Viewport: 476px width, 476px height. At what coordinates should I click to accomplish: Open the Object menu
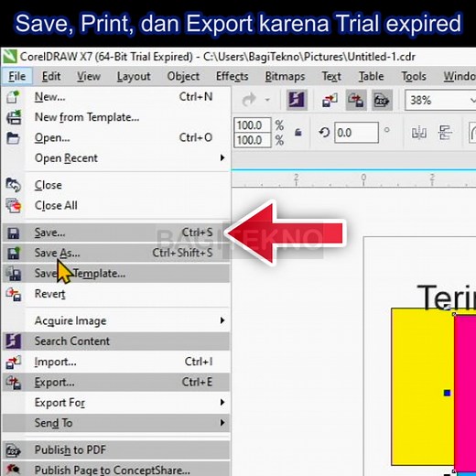tap(183, 76)
